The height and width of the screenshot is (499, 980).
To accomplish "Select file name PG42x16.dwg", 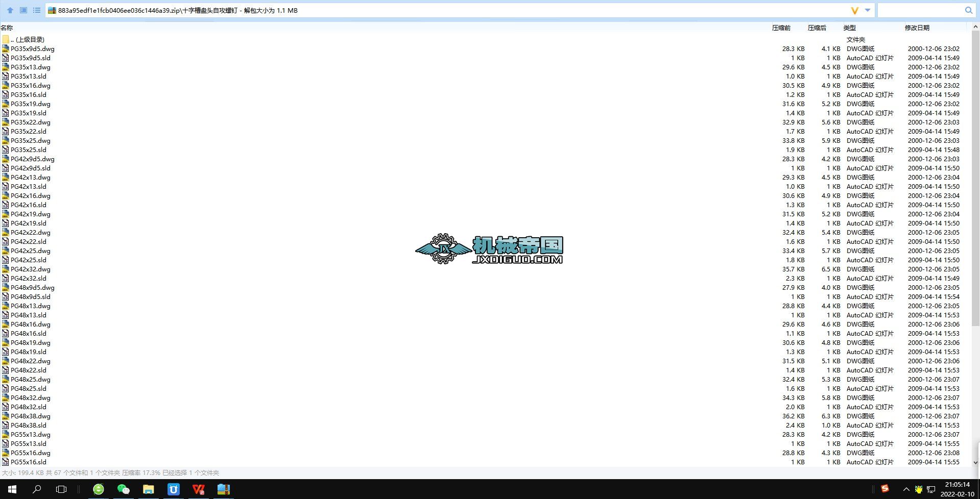I will 31,196.
